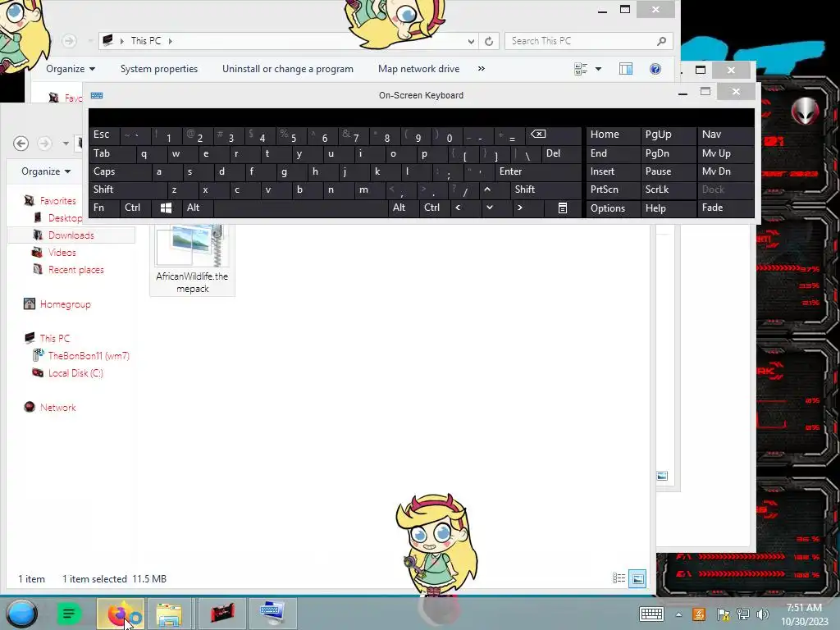Open the blue Help icon in This PC

[655, 69]
